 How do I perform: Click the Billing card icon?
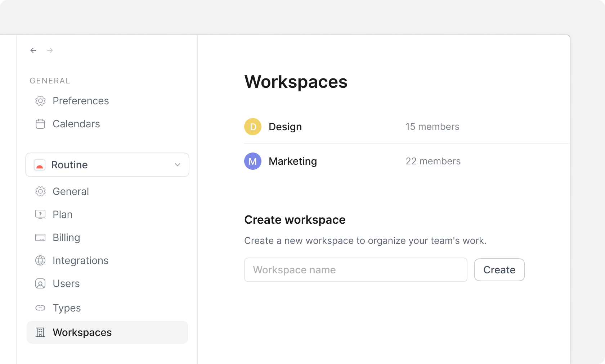40,237
